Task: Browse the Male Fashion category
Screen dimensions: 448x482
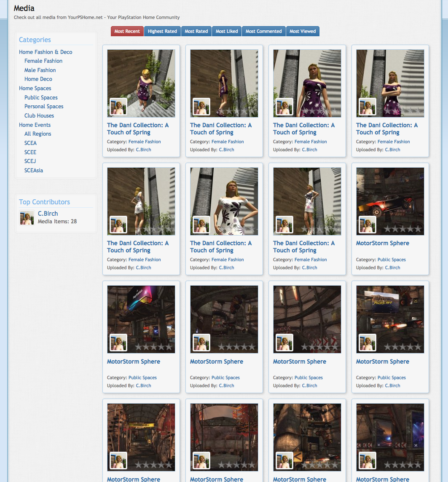Action: click(40, 70)
